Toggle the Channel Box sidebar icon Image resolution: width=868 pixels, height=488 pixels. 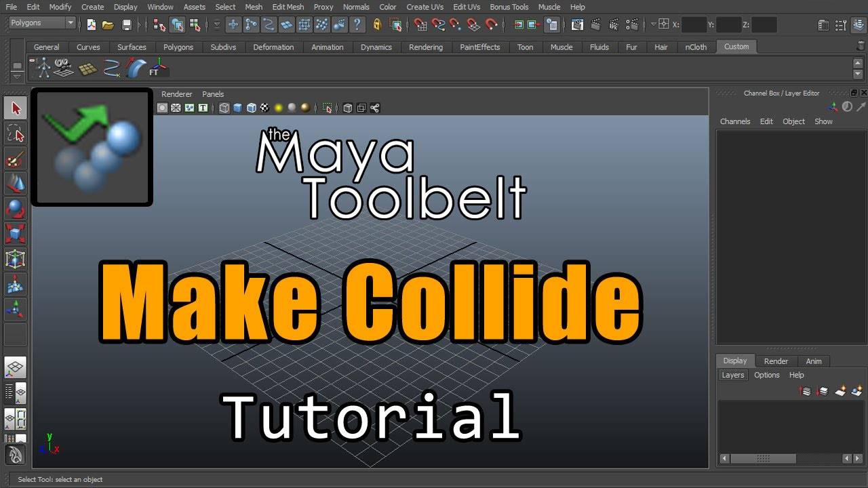click(859, 25)
